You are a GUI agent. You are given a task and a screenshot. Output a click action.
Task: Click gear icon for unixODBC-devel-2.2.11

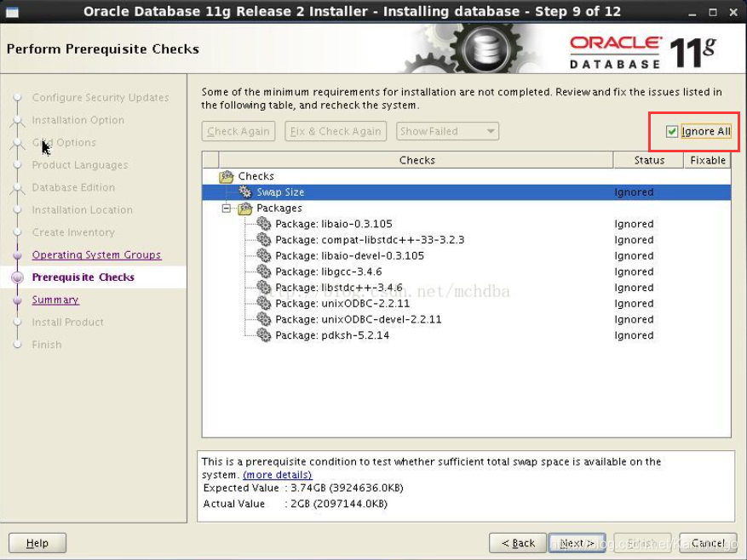(263, 319)
